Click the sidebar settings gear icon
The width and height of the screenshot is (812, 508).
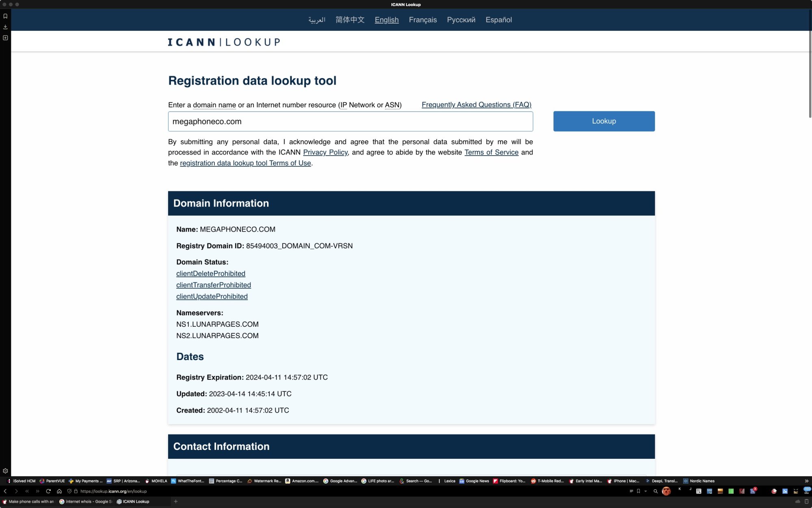click(x=5, y=471)
